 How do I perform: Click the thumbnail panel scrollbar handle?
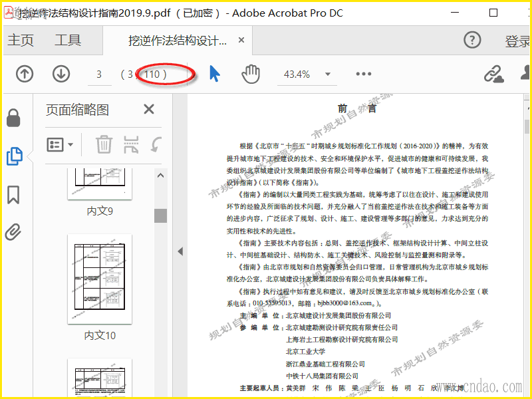coord(160,215)
